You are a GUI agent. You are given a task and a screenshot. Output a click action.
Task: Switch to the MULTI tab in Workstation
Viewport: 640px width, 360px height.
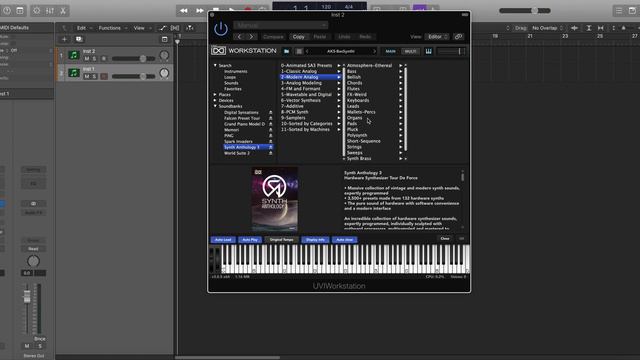coord(410,51)
